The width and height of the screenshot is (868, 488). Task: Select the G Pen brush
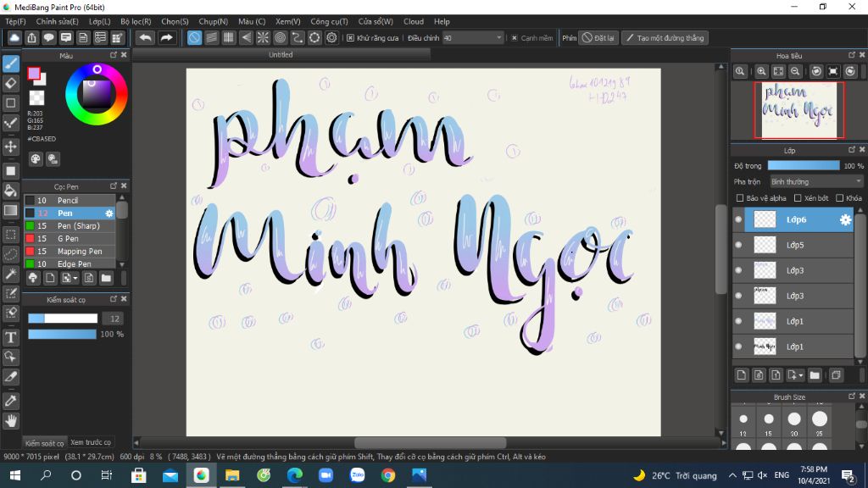coord(70,238)
